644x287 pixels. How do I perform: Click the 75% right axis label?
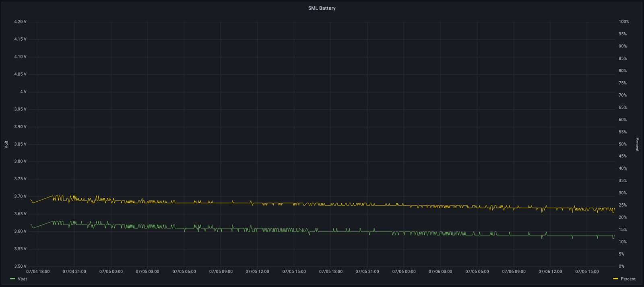click(x=623, y=83)
